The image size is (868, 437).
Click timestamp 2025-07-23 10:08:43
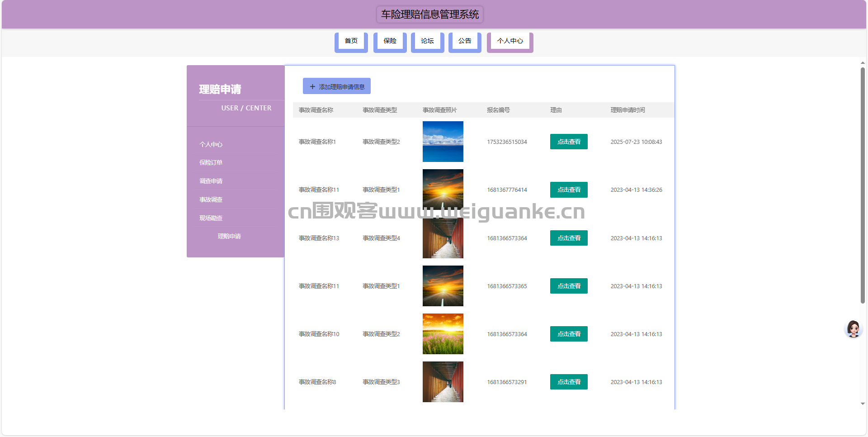(x=636, y=142)
